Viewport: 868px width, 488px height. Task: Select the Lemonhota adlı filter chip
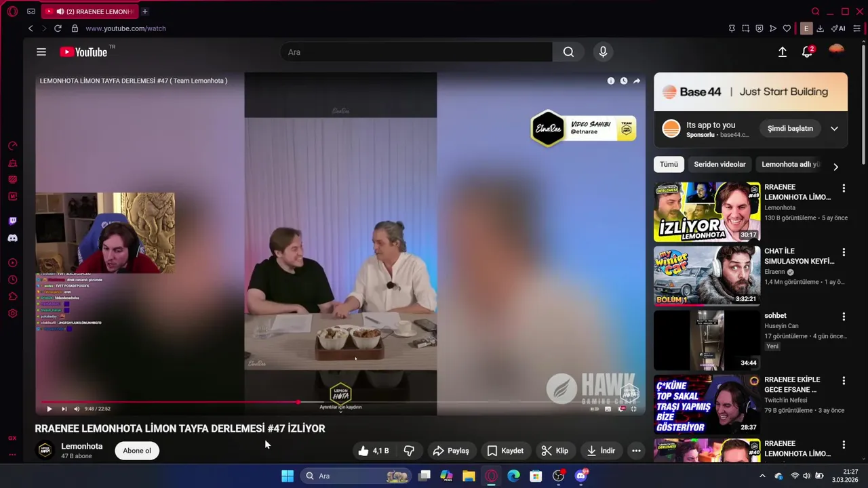click(791, 164)
